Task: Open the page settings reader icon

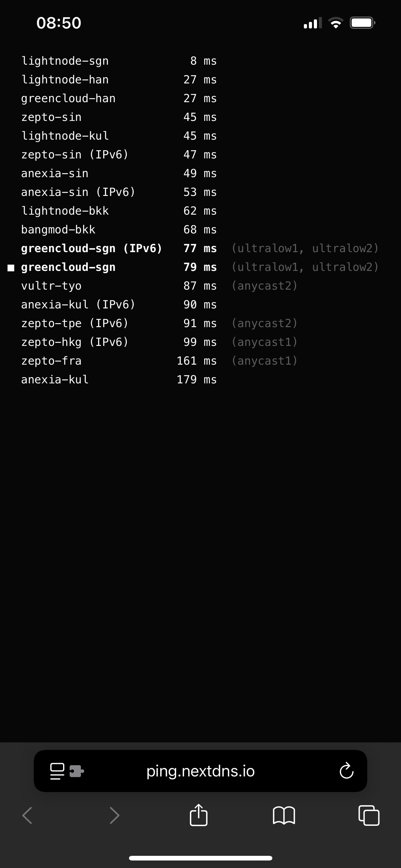Action: pyautogui.click(x=57, y=771)
